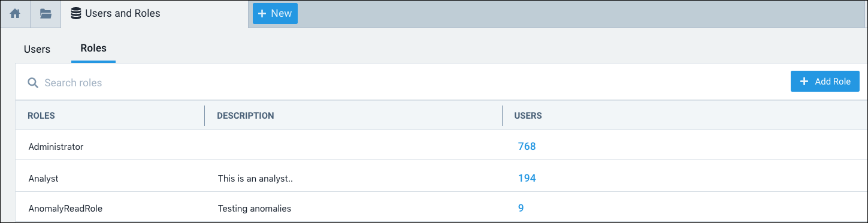Open the 9 users link for AnomalyReadRole

(521, 208)
